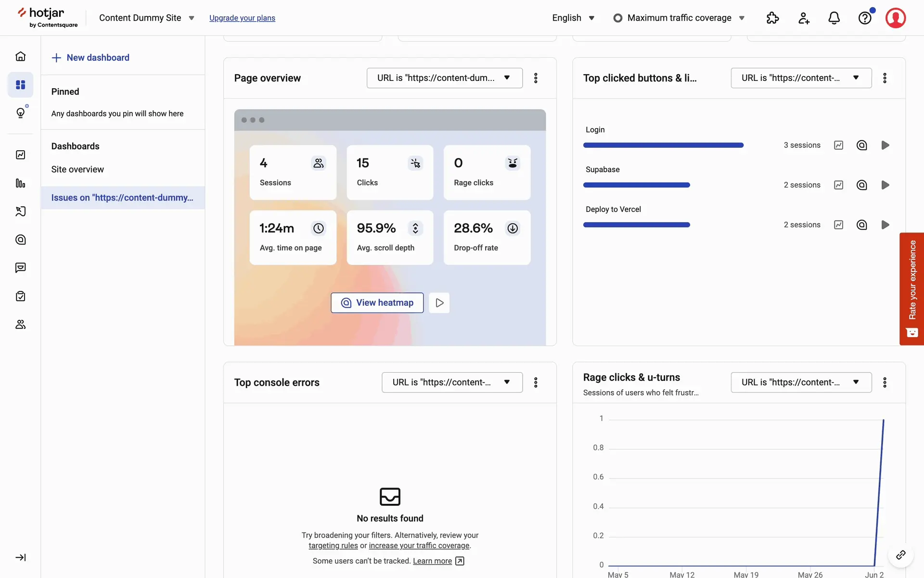The width and height of the screenshot is (924, 578).
Task: Expand the sidebar with arrow icon
Action: [x=20, y=557]
